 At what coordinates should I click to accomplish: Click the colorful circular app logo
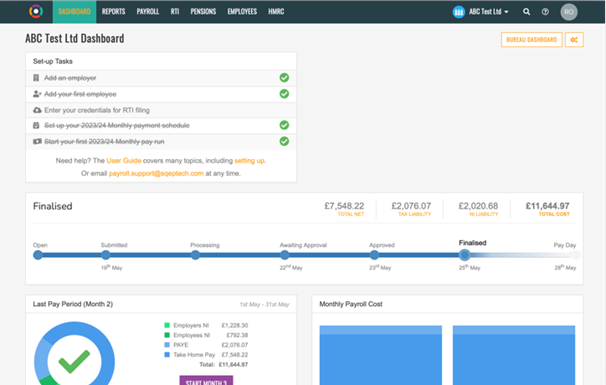(36, 12)
